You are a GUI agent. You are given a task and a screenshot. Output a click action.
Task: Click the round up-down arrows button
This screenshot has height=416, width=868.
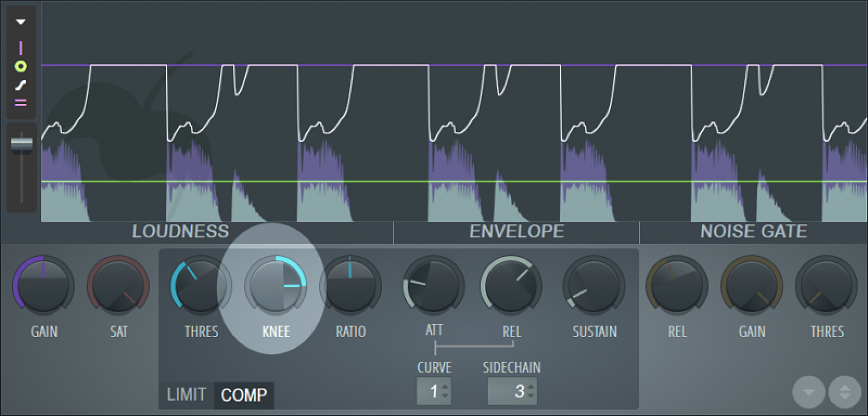click(844, 392)
